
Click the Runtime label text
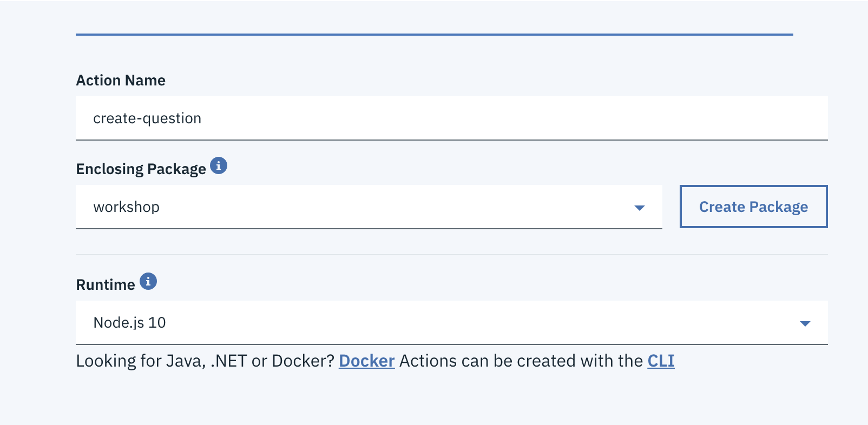(x=106, y=284)
